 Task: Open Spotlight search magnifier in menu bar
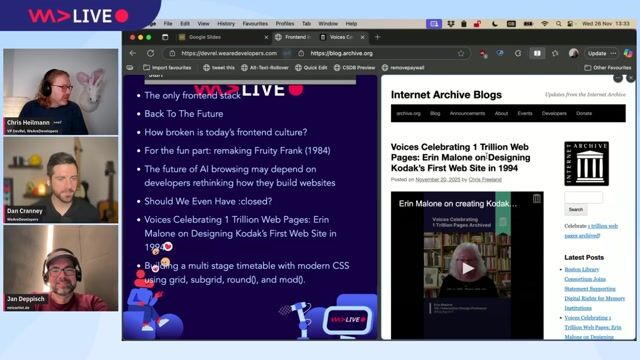[558, 24]
